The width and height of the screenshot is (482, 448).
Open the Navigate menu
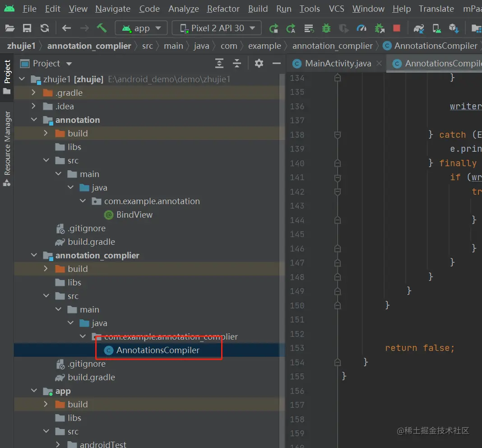tap(113, 9)
